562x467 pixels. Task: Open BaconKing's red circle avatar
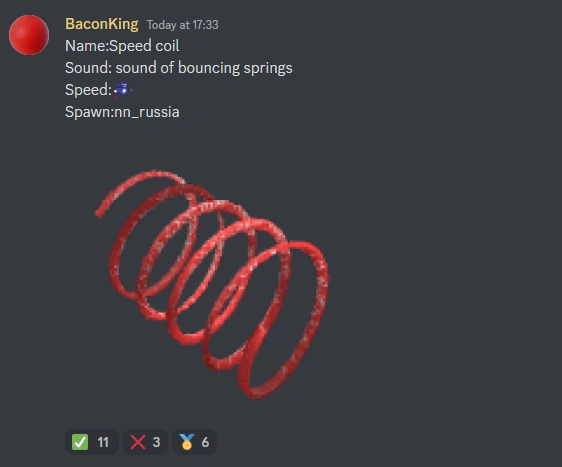point(29,35)
